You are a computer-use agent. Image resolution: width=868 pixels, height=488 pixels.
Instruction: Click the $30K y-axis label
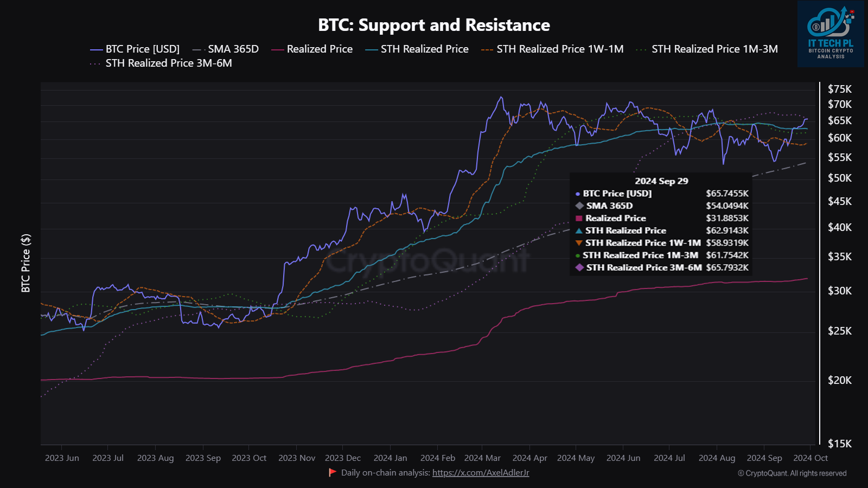(840, 291)
